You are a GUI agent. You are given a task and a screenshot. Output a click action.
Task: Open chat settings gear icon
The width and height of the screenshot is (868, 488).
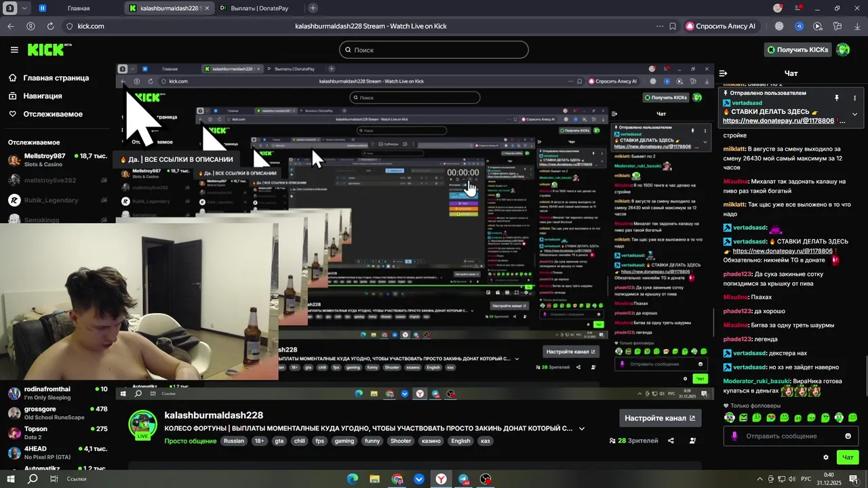[825, 457]
